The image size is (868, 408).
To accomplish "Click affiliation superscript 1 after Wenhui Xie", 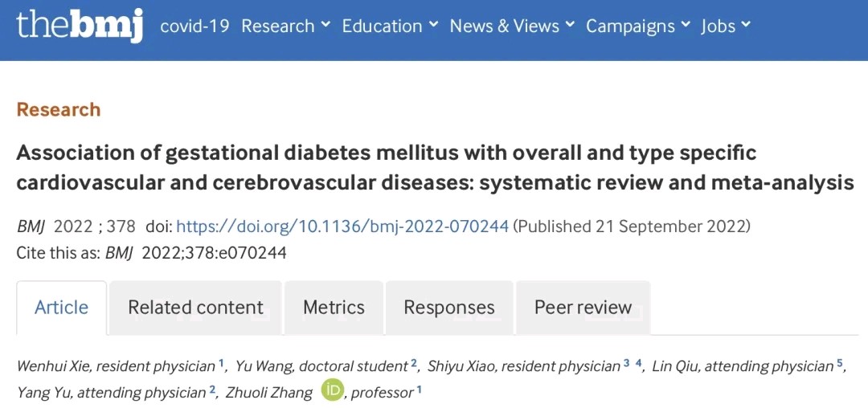I will coord(221,363).
